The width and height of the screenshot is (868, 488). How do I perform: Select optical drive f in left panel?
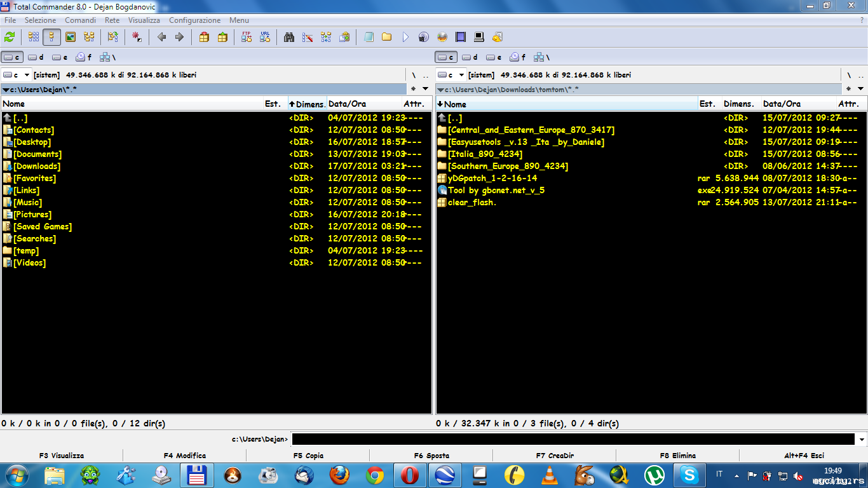(85, 57)
